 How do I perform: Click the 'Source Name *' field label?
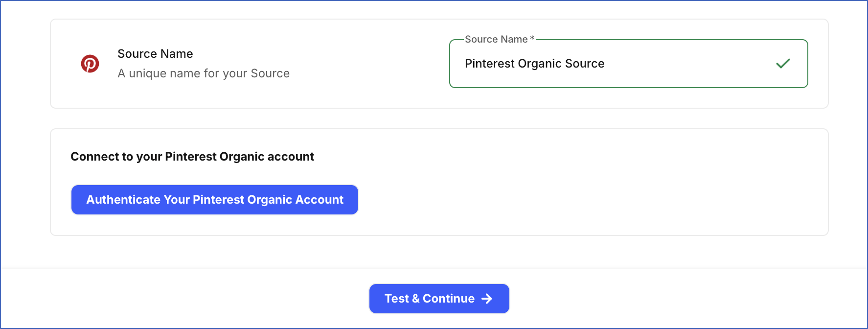point(500,39)
